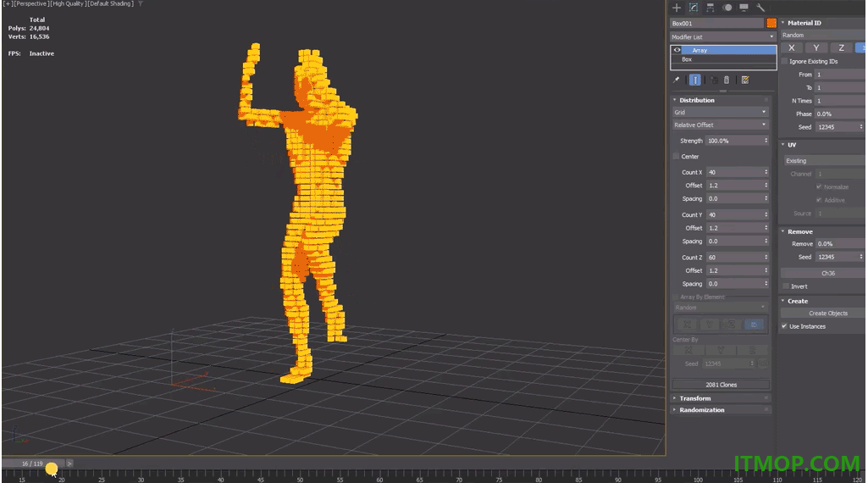Enable the Center checkbox

click(x=676, y=156)
